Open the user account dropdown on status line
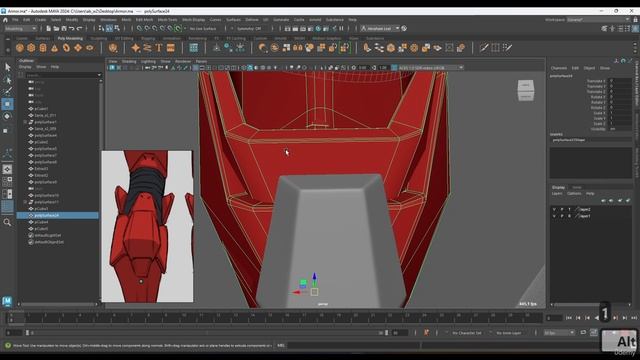640x360 pixels. (x=380, y=29)
